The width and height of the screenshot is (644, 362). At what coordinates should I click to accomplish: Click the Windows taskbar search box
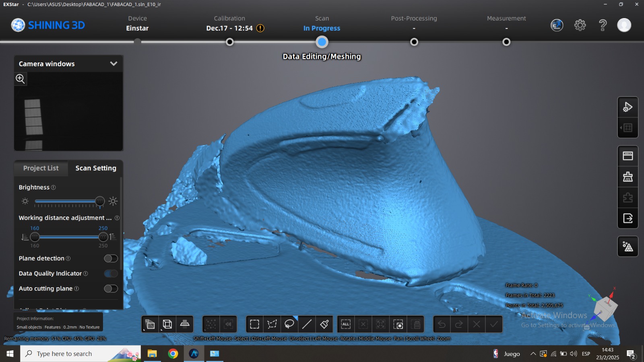(x=80, y=354)
